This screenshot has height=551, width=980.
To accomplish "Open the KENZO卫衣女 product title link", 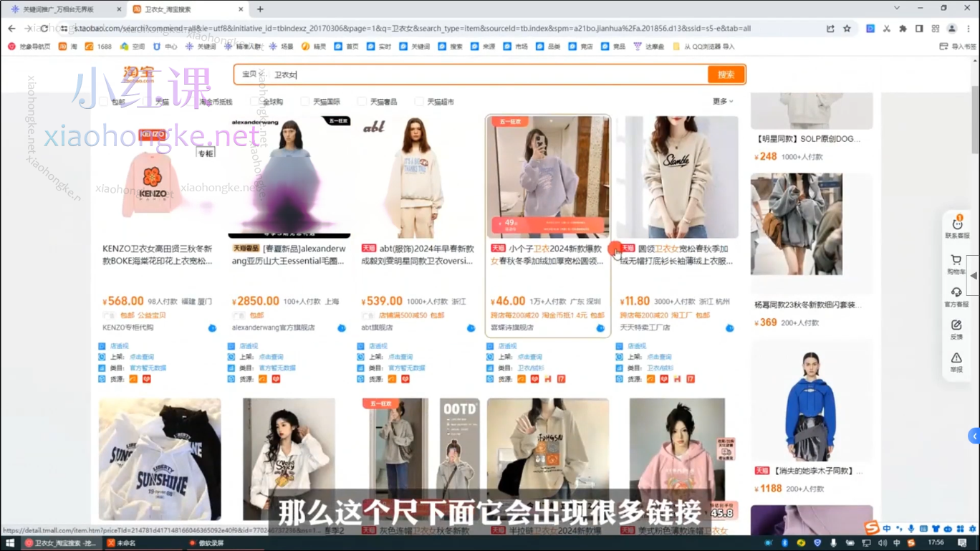I will [158, 255].
